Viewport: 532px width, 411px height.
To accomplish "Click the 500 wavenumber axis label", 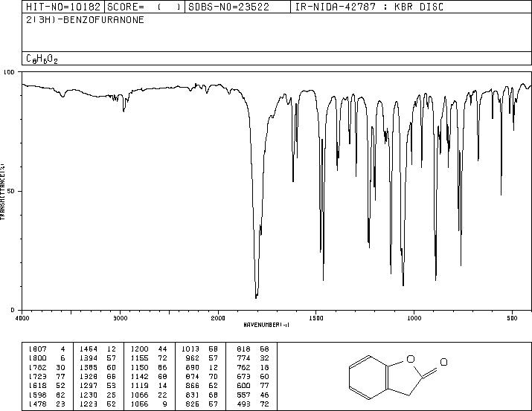I will click(512, 318).
